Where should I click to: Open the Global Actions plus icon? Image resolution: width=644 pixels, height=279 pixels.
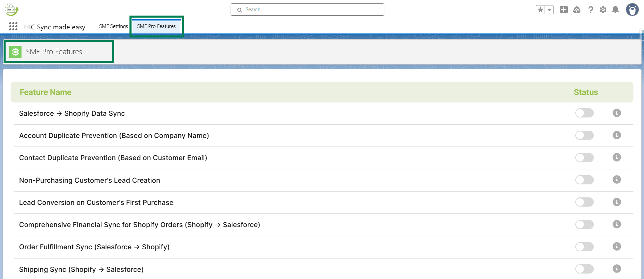pos(564,10)
